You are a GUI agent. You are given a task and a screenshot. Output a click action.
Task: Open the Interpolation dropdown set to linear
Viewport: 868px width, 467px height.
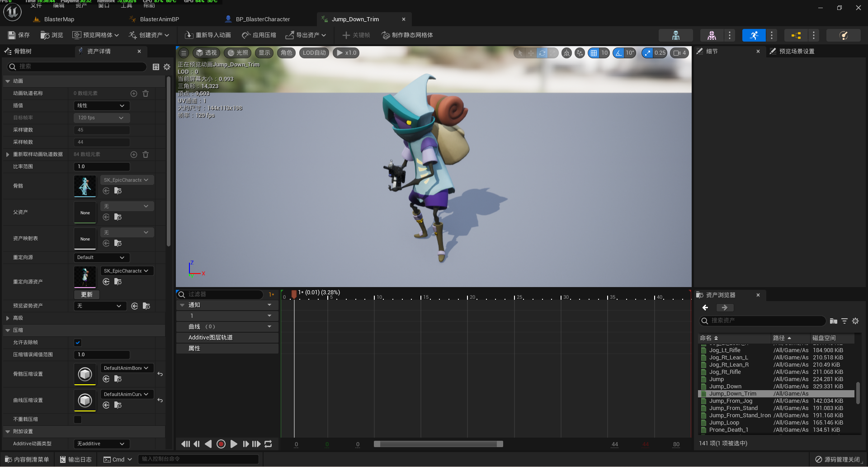click(102, 106)
